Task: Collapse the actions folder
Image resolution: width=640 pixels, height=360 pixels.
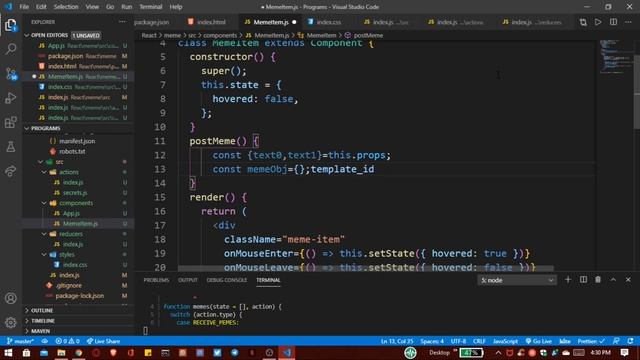Action: tap(44, 172)
